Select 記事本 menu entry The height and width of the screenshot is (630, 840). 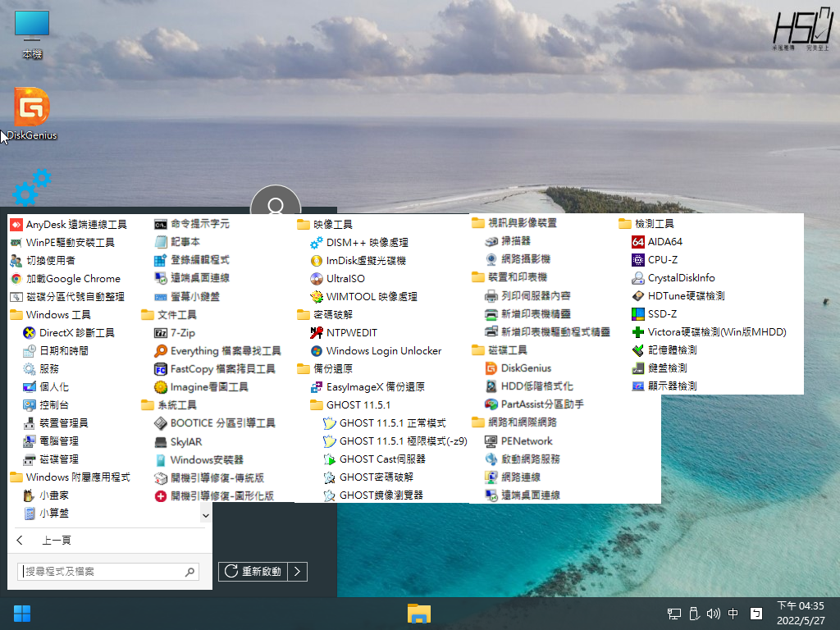tap(177, 242)
